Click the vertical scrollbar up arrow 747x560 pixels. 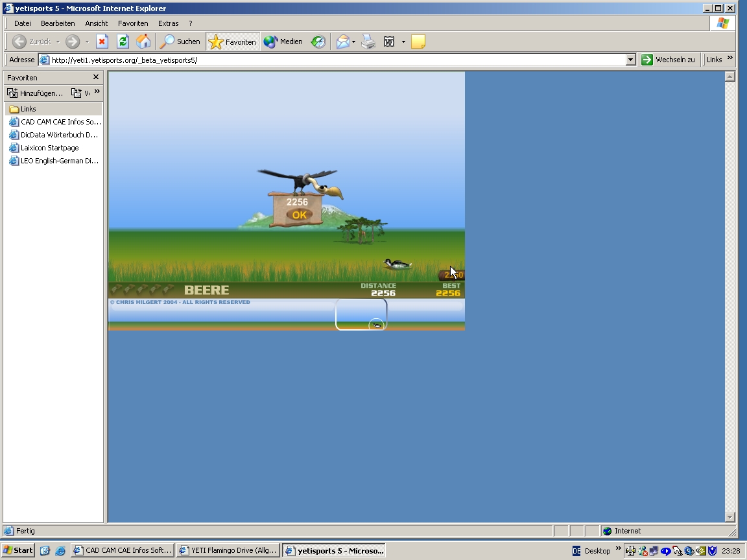point(730,76)
